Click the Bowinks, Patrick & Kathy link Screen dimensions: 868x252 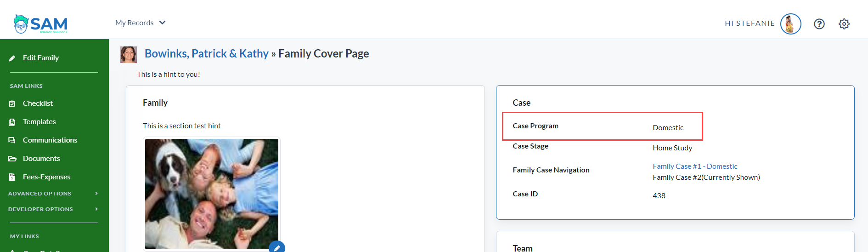tap(206, 54)
